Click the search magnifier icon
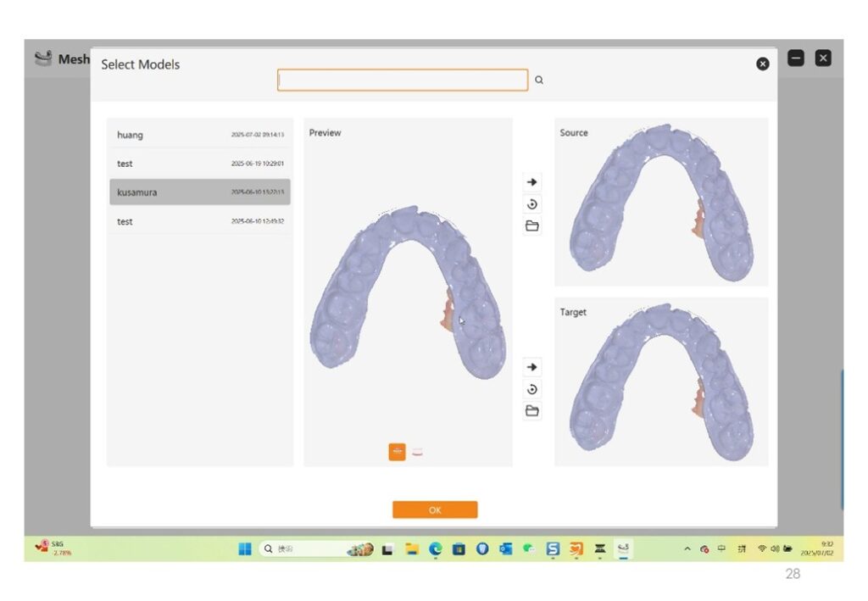This screenshot has height=601, width=868. point(539,81)
